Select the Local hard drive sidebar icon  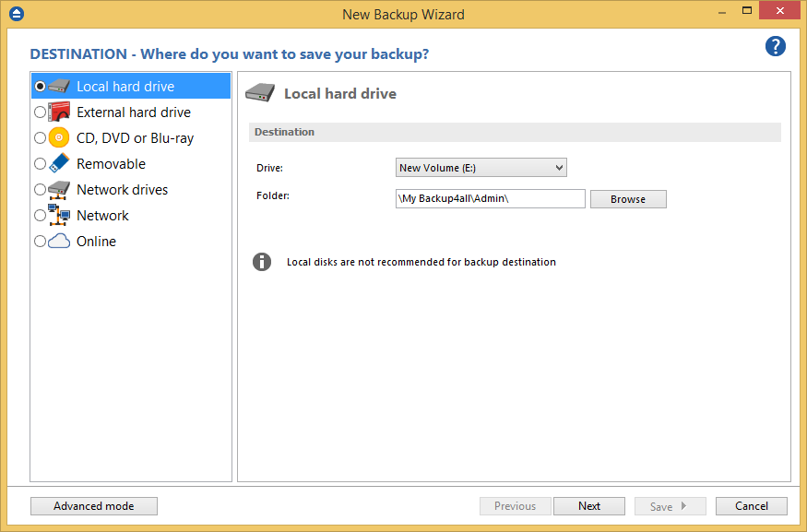[55, 85]
